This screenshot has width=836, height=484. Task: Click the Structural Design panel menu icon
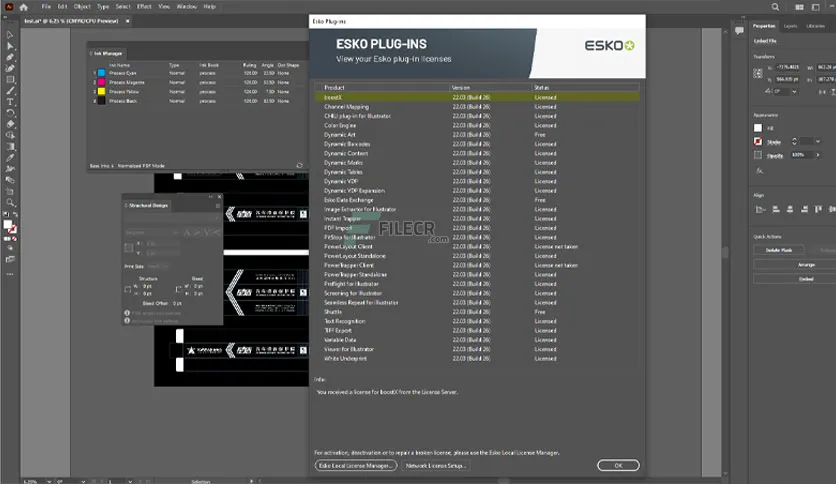tap(218, 205)
